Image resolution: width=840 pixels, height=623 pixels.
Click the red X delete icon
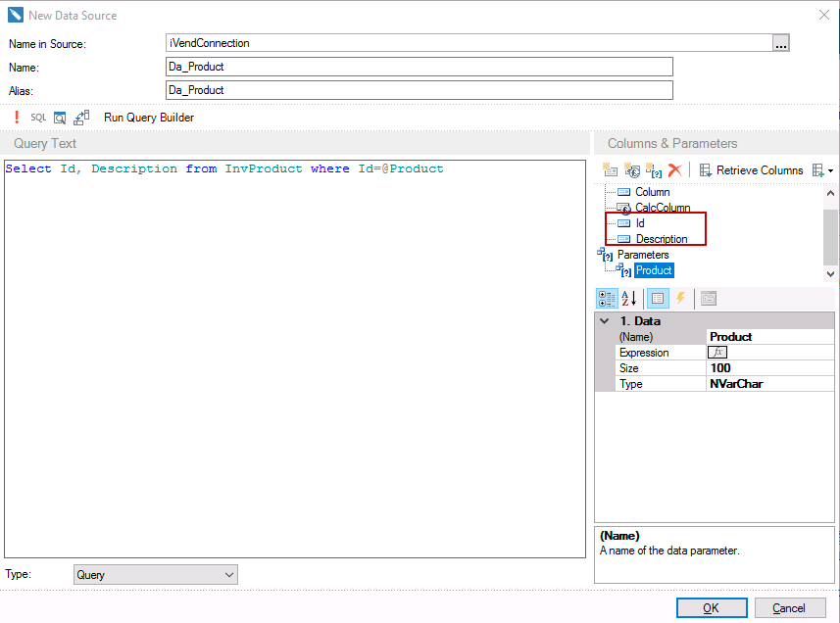pos(674,170)
